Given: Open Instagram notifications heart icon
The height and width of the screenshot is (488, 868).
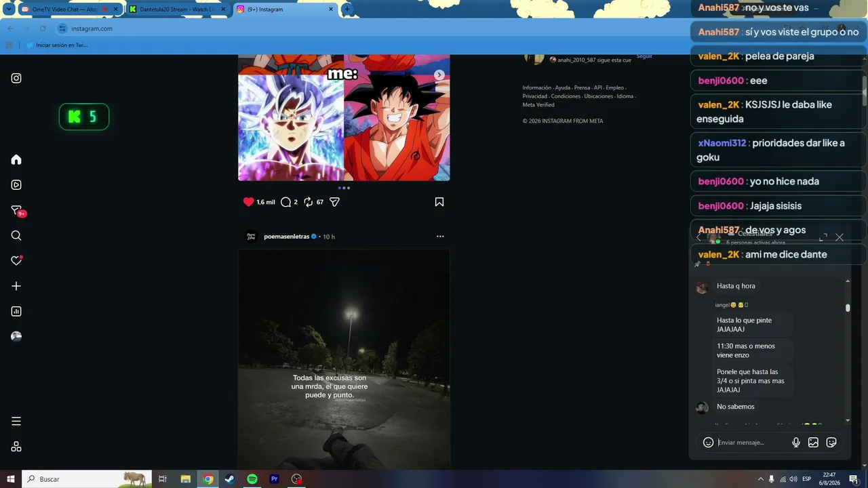Looking at the screenshot, I should click(16, 260).
